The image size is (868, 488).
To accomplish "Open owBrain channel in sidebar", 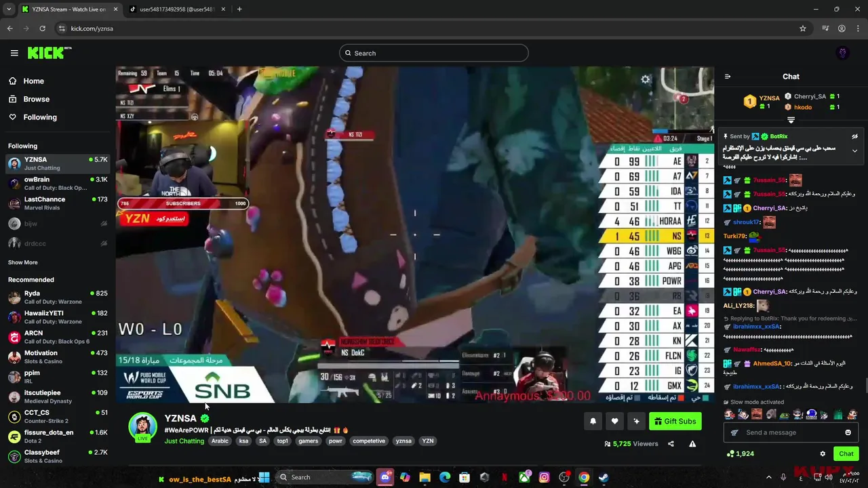I will coord(58,184).
